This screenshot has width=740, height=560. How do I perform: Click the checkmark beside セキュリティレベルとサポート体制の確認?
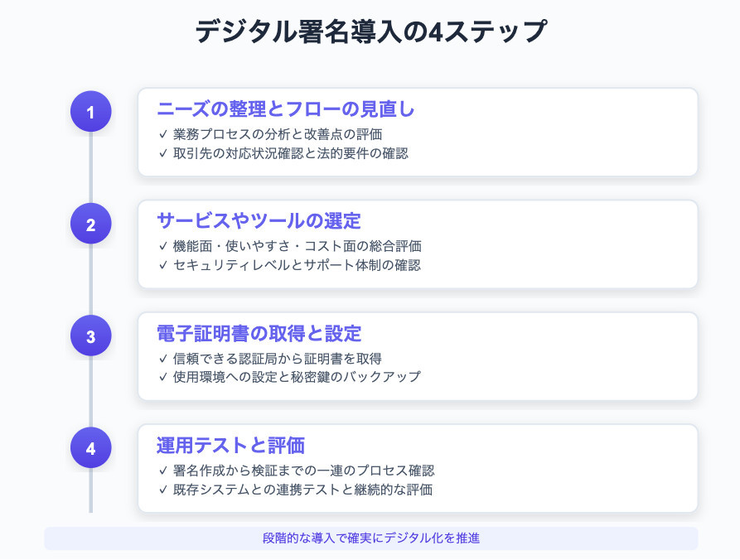tap(162, 264)
